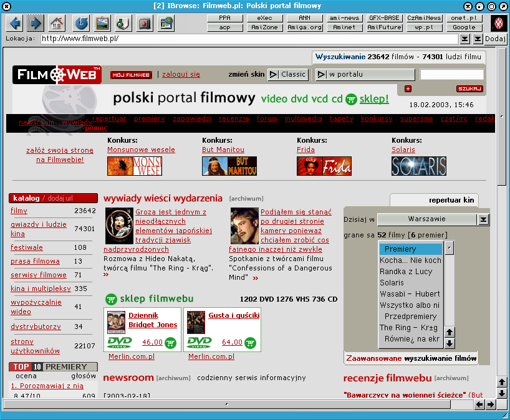Click the MÓJ FILMWEB button
Image resolution: width=510 pixels, height=420 pixels.
(131, 75)
